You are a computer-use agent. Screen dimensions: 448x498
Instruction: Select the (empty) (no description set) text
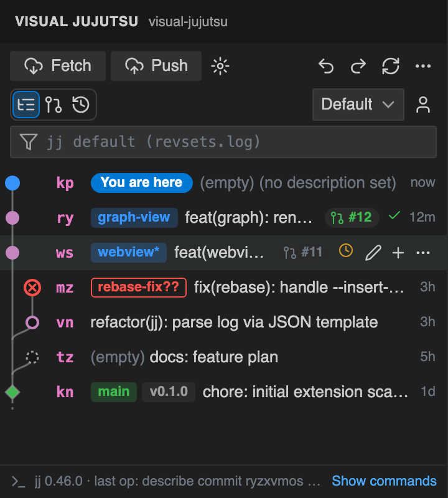(298, 183)
